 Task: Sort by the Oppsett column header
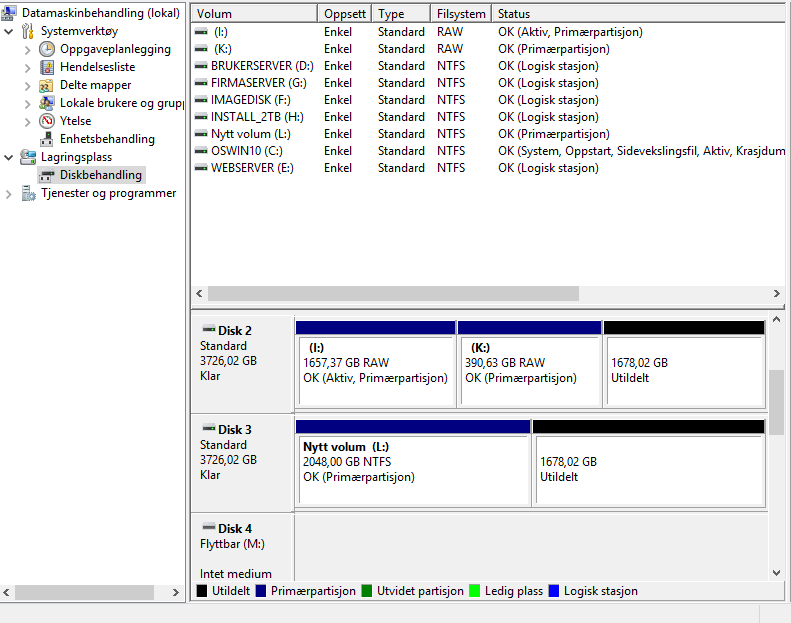(x=345, y=14)
